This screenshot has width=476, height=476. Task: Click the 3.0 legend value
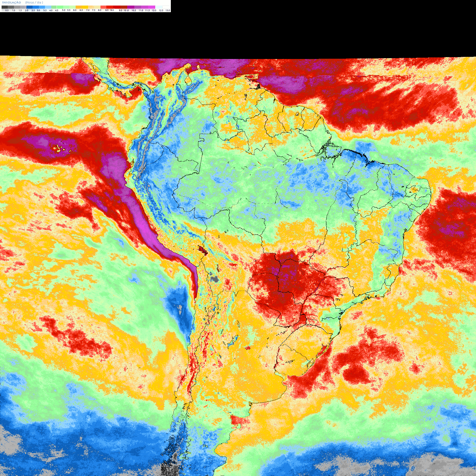(38, 10)
